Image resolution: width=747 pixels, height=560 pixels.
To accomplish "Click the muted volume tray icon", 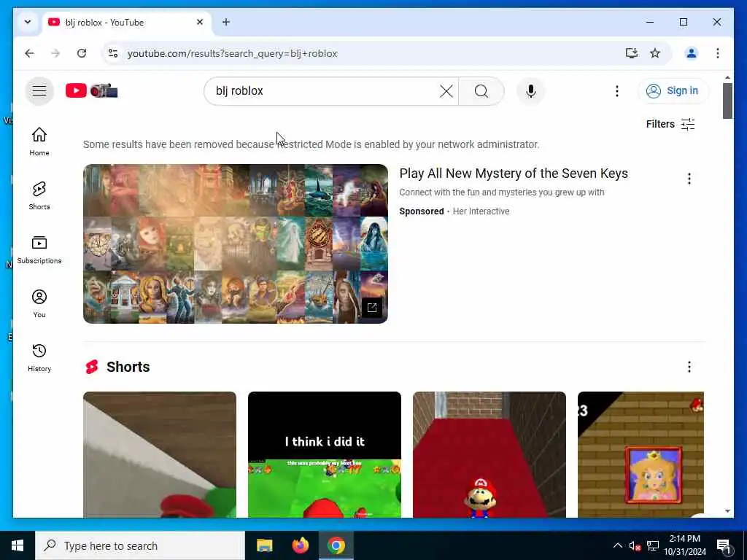I will tap(635, 545).
